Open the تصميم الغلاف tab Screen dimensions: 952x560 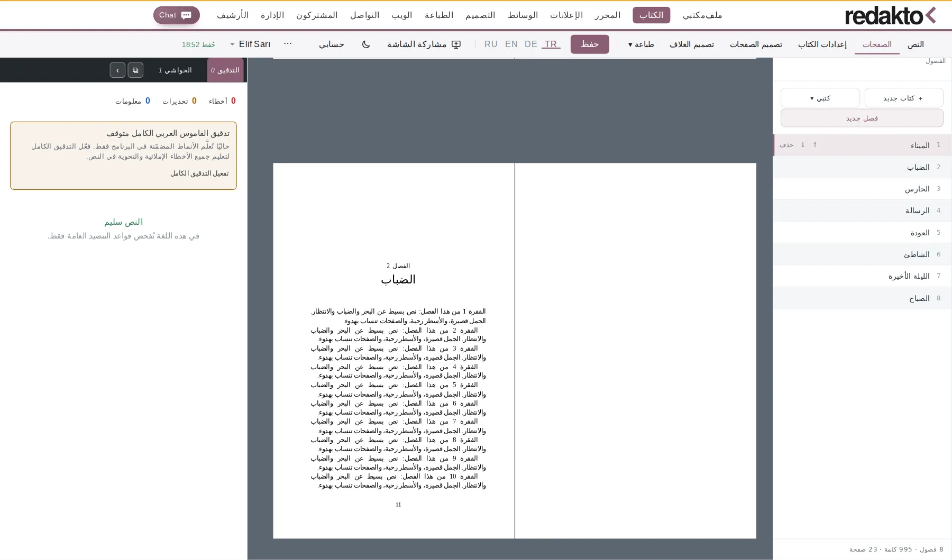(692, 44)
